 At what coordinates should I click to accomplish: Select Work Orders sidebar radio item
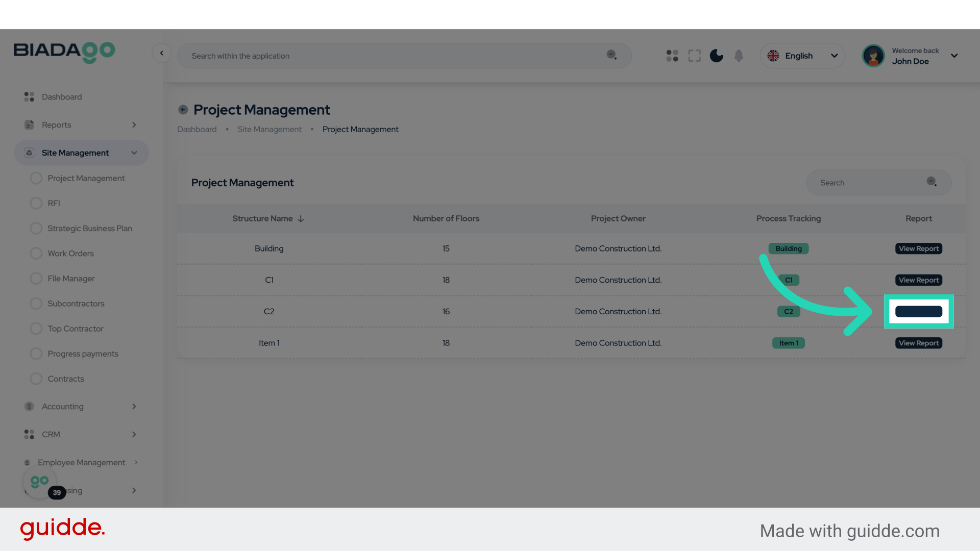pyautogui.click(x=36, y=254)
